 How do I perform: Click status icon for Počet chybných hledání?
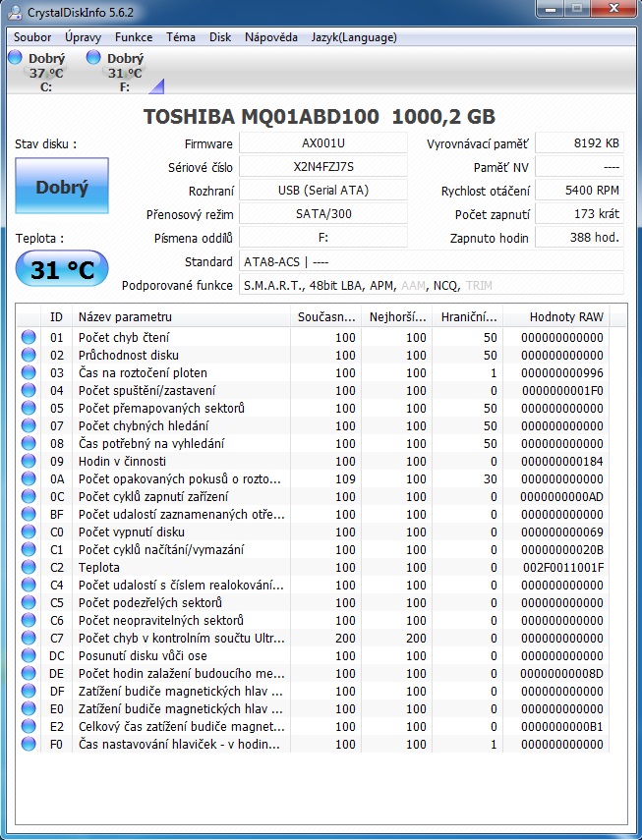(x=29, y=425)
